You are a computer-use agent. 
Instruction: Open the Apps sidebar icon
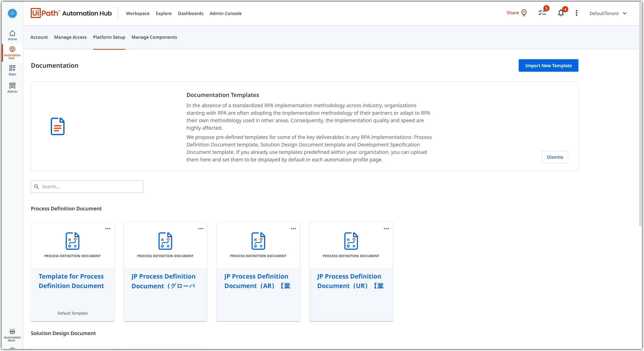pos(12,70)
